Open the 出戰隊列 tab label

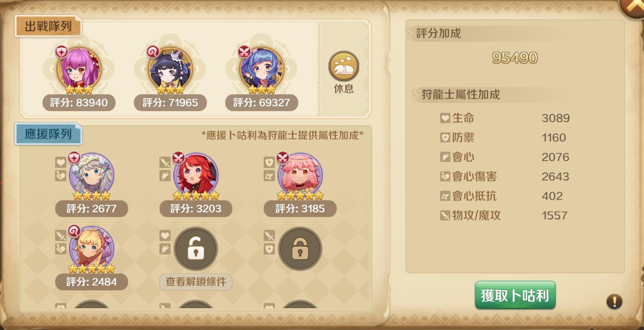(x=48, y=26)
